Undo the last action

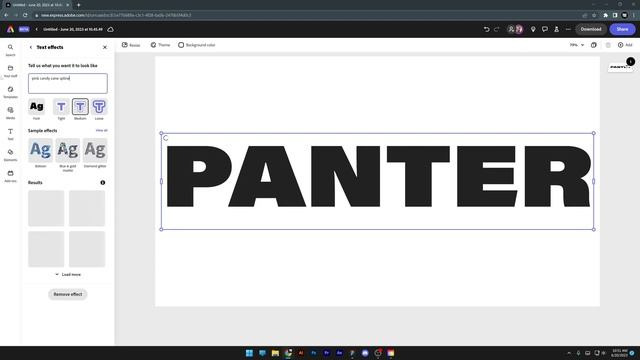(x=487, y=29)
